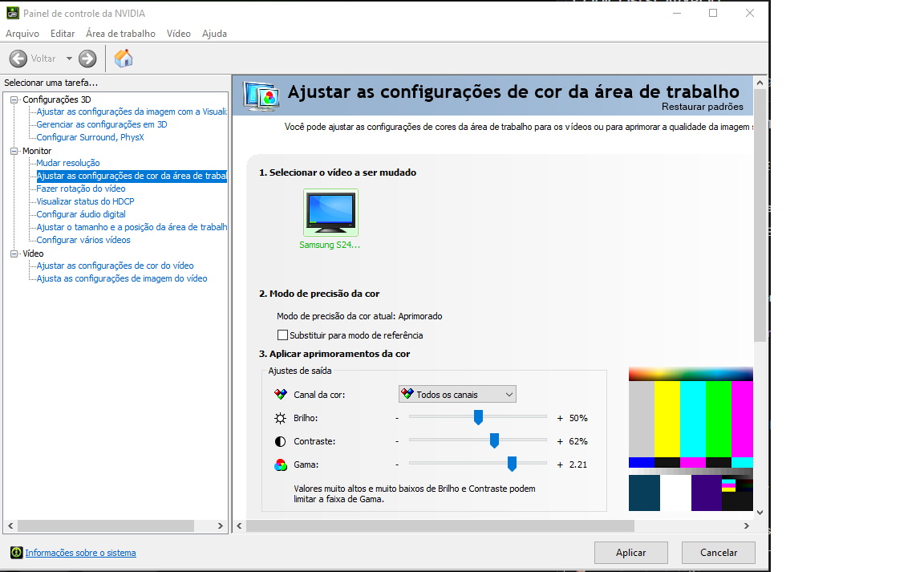The height and width of the screenshot is (572, 924).
Task: Open the Área de trabalho menu
Action: (x=121, y=34)
